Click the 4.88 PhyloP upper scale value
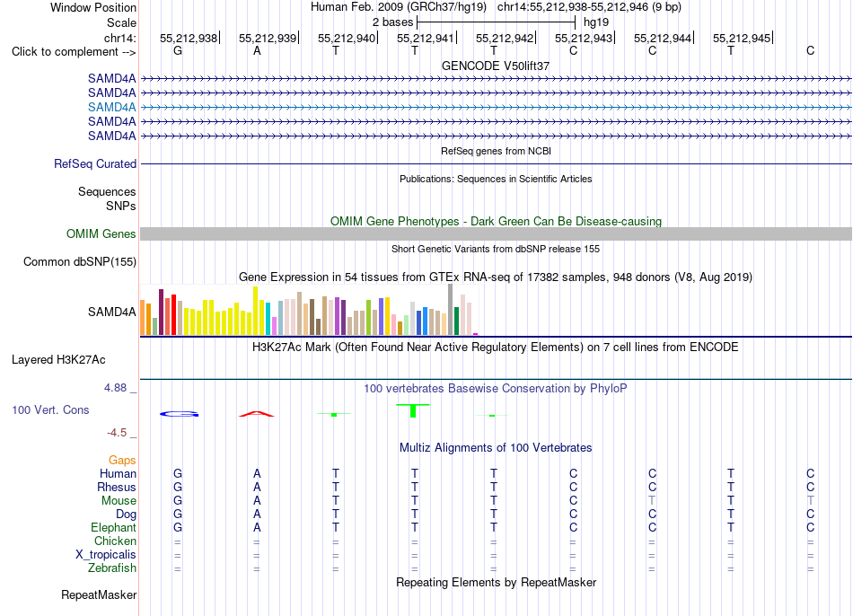The image size is (853, 616). [115, 388]
